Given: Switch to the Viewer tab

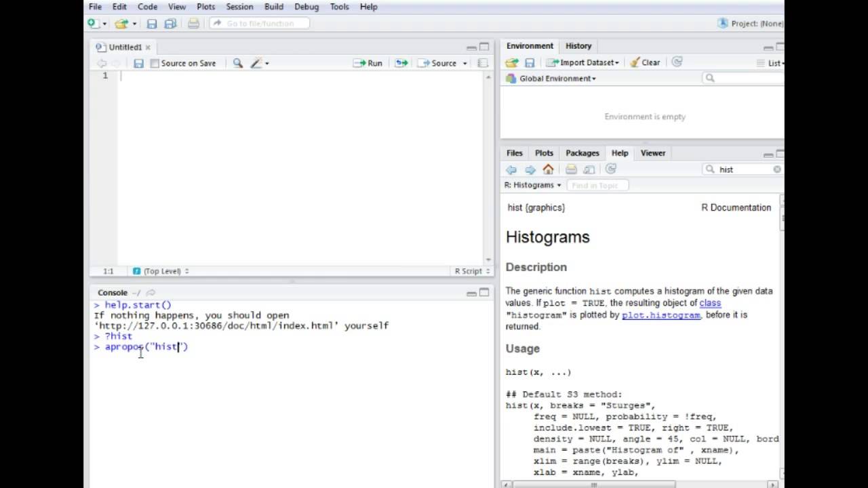Looking at the screenshot, I should point(653,153).
